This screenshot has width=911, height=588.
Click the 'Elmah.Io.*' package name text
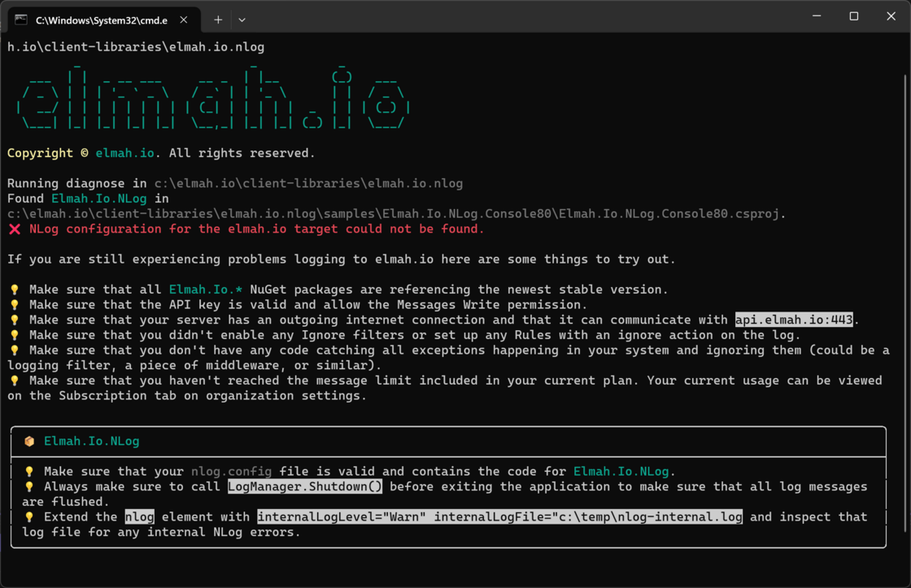206,290
